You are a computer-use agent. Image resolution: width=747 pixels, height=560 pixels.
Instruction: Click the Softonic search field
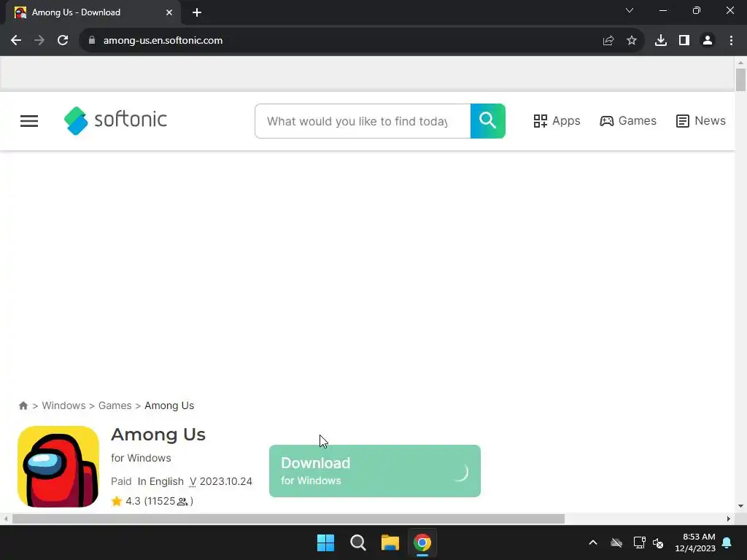(x=363, y=121)
